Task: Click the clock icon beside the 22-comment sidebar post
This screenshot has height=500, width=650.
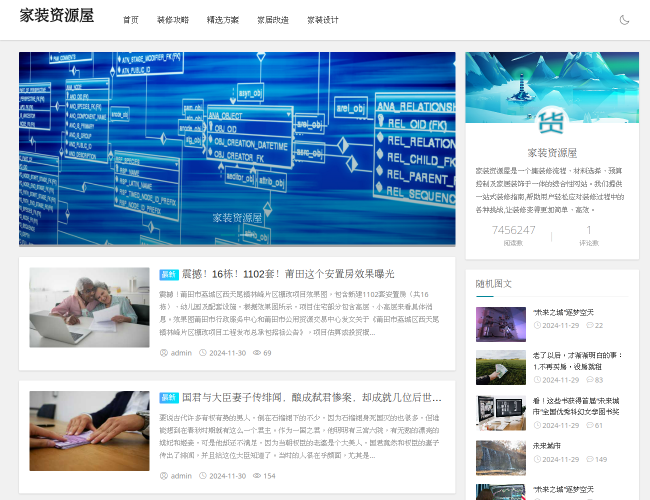Action: [x=537, y=325]
